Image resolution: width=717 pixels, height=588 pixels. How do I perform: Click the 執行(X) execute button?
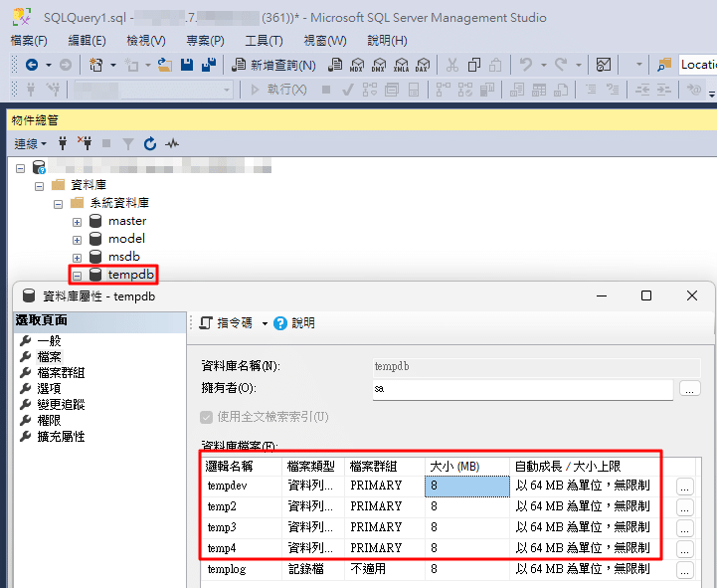coord(278,90)
